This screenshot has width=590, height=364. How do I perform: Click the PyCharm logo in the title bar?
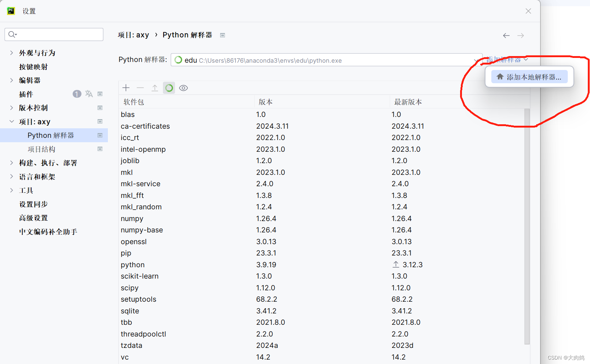pyautogui.click(x=11, y=11)
